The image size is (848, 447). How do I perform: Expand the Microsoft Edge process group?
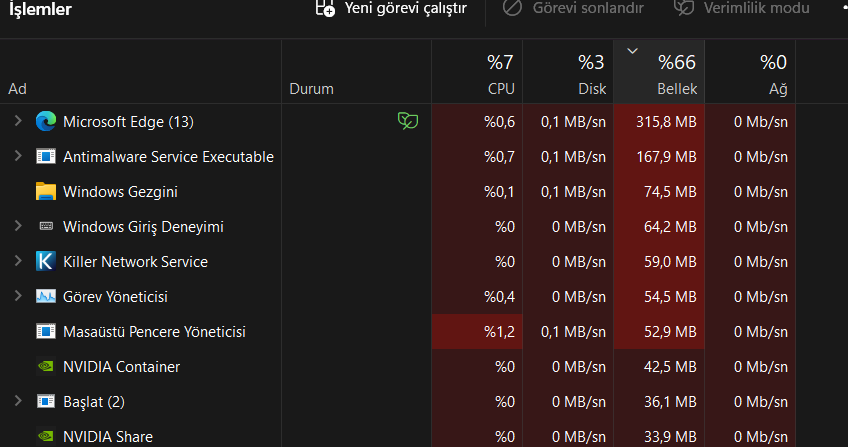tap(18, 122)
